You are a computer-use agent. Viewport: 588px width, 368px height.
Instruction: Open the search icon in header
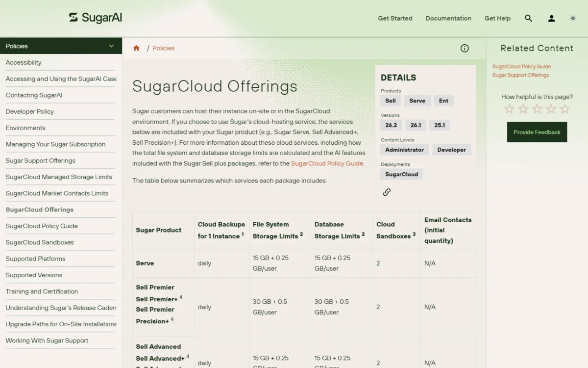528,18
